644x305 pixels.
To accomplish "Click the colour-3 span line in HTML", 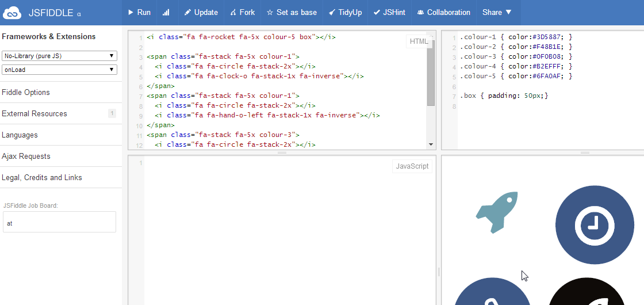I will click(x=223, y=135).
